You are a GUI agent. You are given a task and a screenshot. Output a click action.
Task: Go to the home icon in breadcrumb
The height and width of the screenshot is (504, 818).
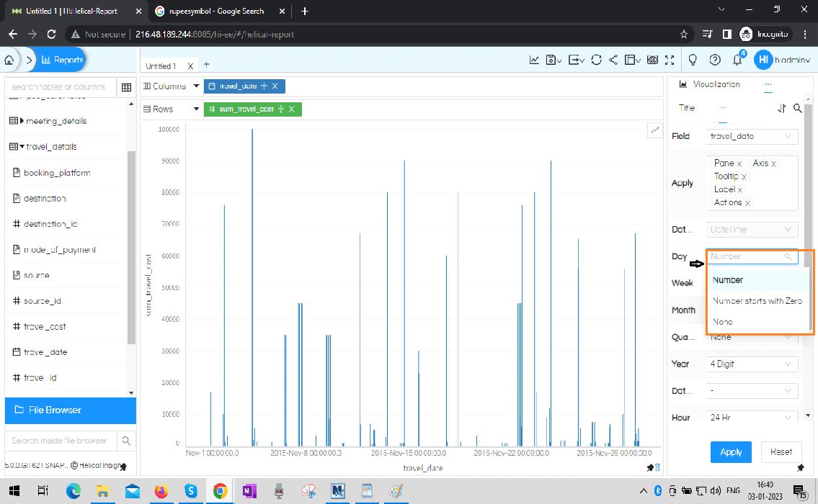tap(9, 60)
